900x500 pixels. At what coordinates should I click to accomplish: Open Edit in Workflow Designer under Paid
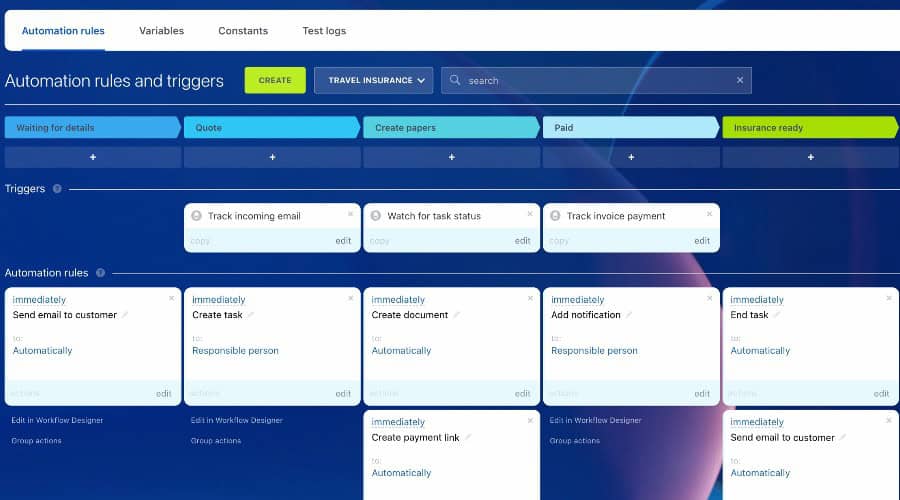[595, 420]
